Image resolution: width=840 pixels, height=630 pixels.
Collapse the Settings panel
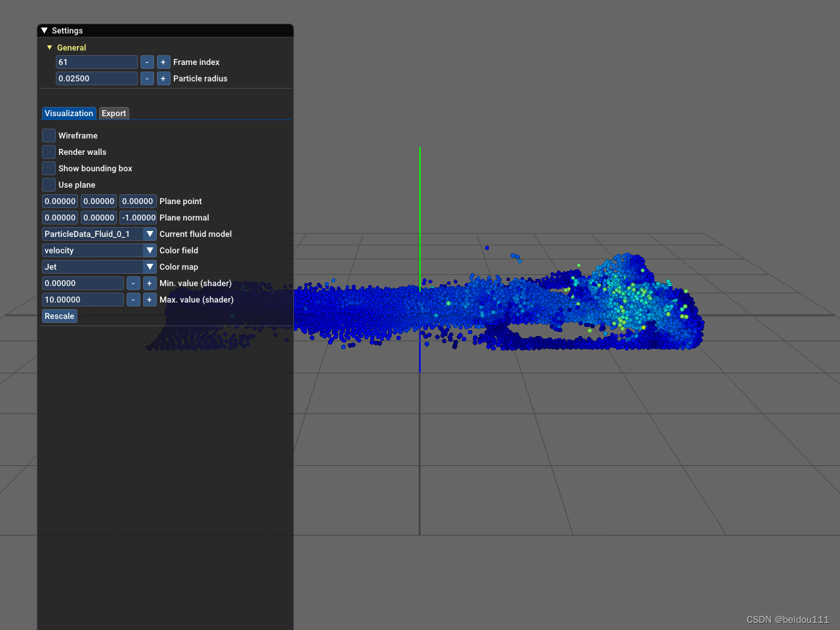(44, 30)
